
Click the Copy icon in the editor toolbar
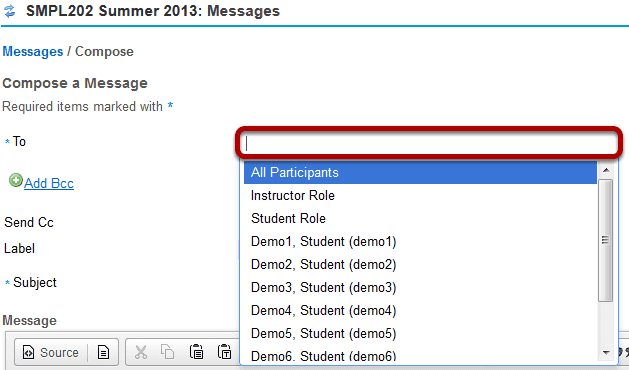167,352
